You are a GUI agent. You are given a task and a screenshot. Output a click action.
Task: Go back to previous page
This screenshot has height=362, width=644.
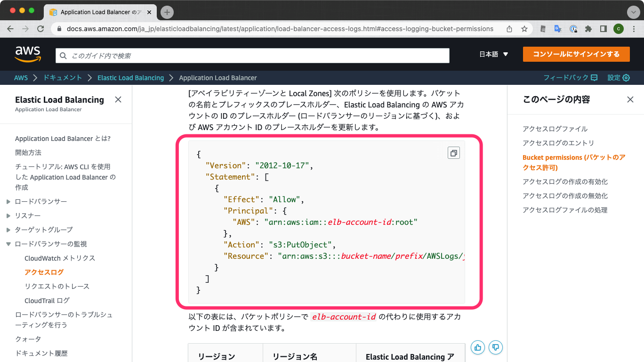[10, 29]
